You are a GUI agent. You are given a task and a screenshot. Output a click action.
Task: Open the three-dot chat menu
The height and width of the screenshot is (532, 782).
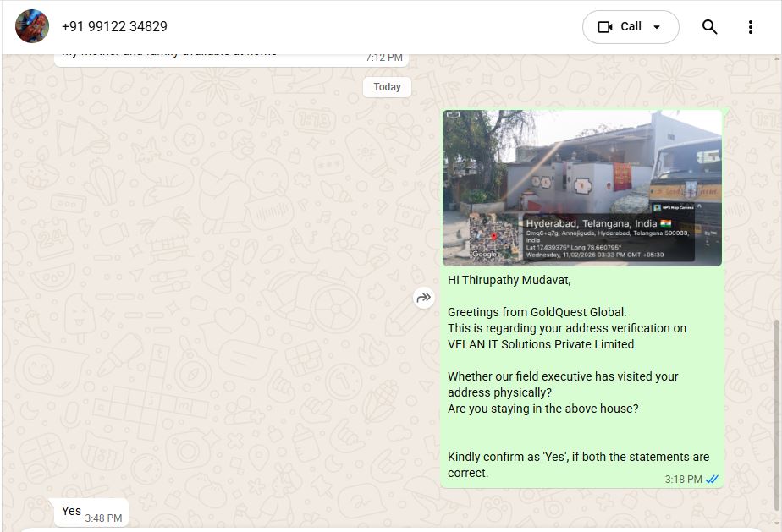tap(750, 27)
